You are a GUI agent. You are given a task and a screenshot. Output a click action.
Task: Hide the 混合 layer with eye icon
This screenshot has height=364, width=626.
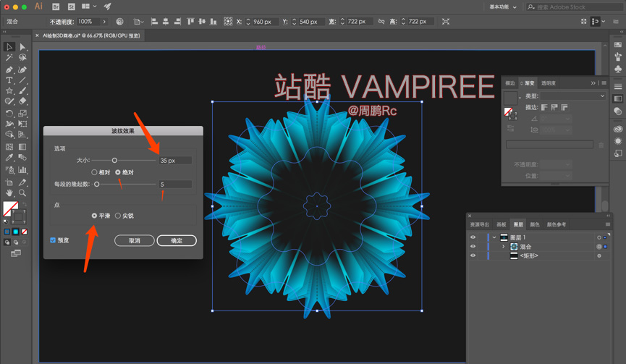pos(473,247)
